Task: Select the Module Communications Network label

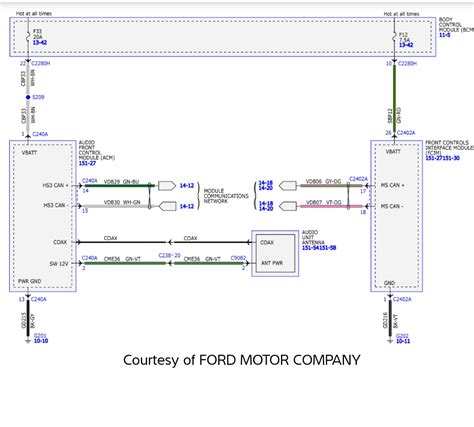Action: click(226, 196)
